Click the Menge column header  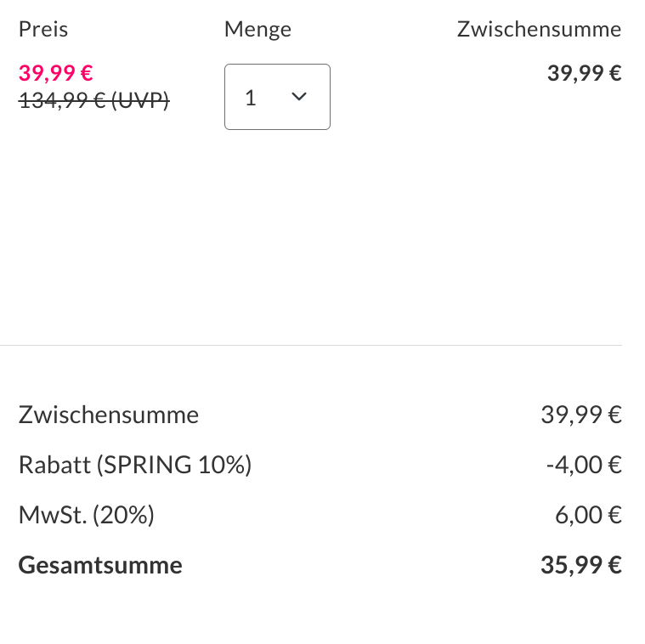click(257, 29)
